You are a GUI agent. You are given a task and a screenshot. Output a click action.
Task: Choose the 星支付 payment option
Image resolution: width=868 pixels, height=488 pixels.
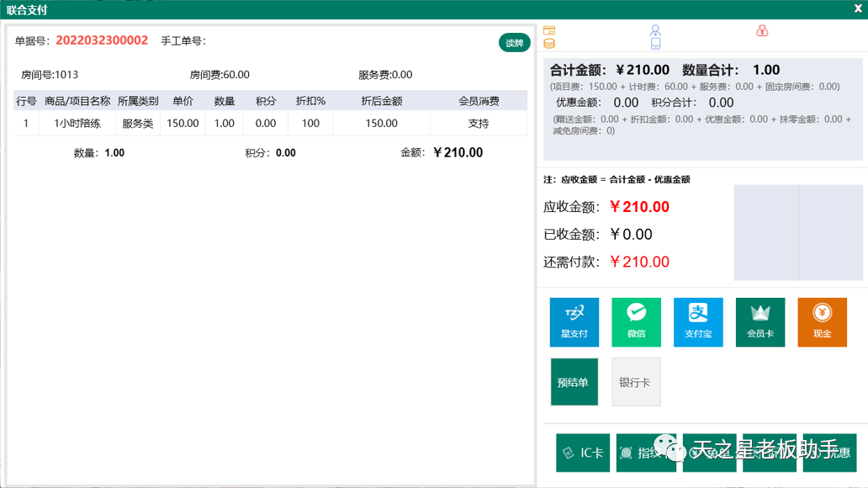[574, 322]
